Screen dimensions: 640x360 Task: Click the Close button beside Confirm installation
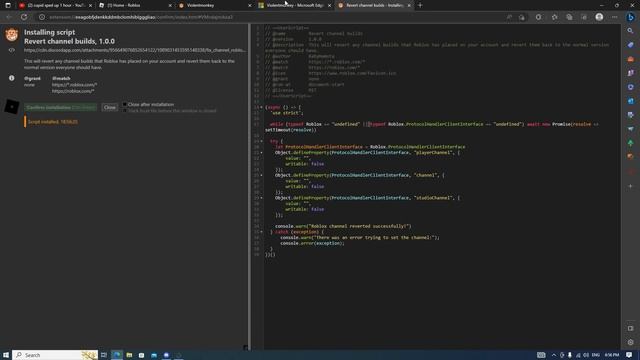point(110,107)
